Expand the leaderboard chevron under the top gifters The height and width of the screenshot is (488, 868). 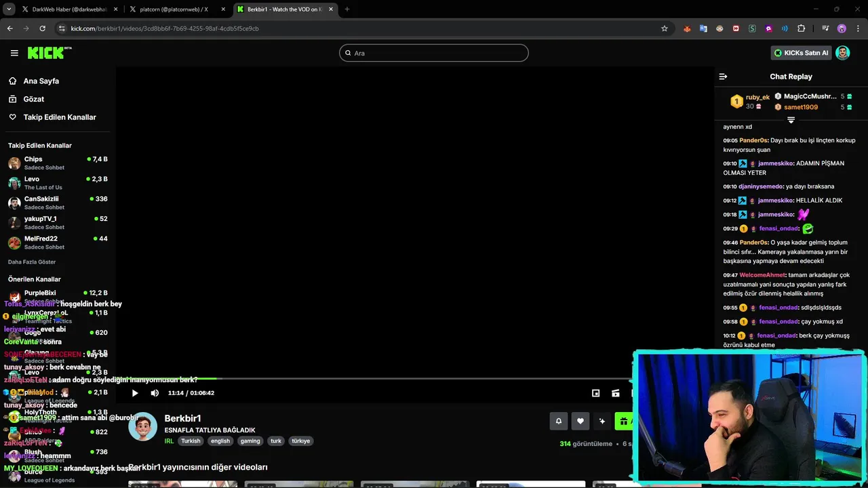[791, 120]
